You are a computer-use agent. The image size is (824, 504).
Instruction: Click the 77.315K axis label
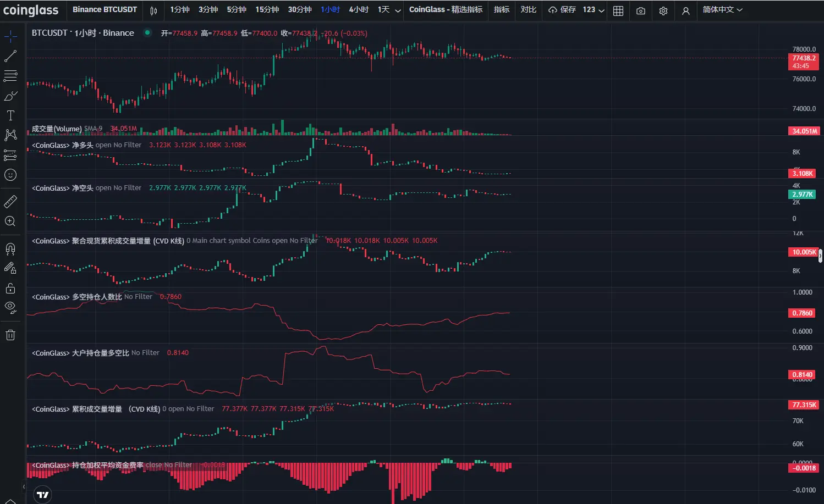click(804, 405)
